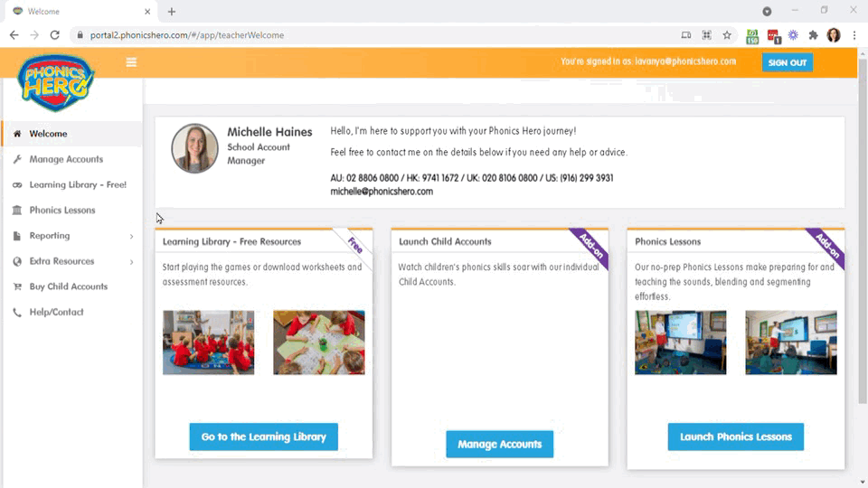Click the Michelle Haines name heading

[x=269, y=132]
